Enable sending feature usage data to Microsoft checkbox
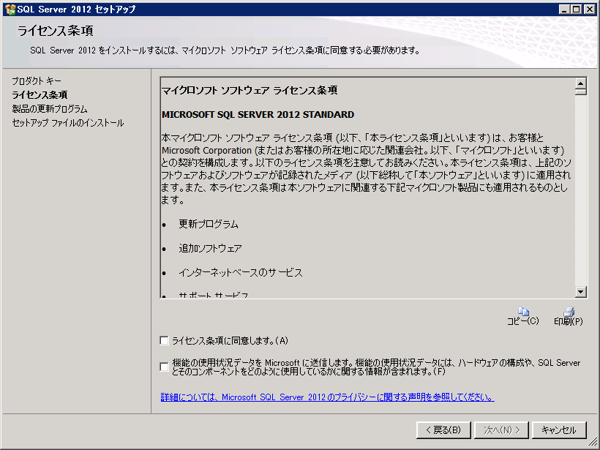This screenshot has height=450, width=600. coord(164,367)
